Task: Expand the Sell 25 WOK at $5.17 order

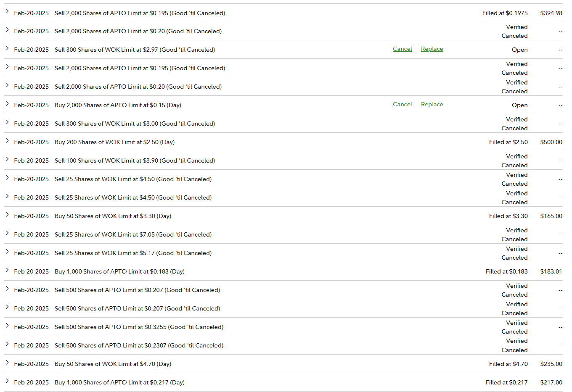Action: pyautogui.click(x=7, y=252)
